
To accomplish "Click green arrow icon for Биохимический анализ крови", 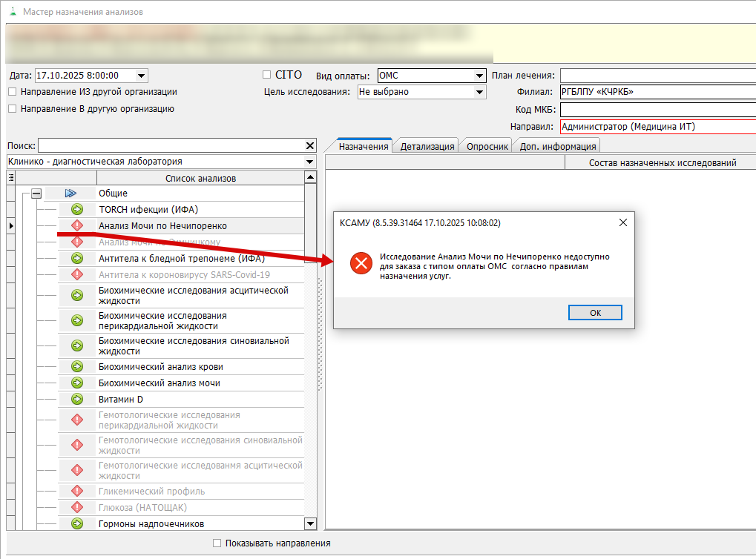I will tap(76, 366).
